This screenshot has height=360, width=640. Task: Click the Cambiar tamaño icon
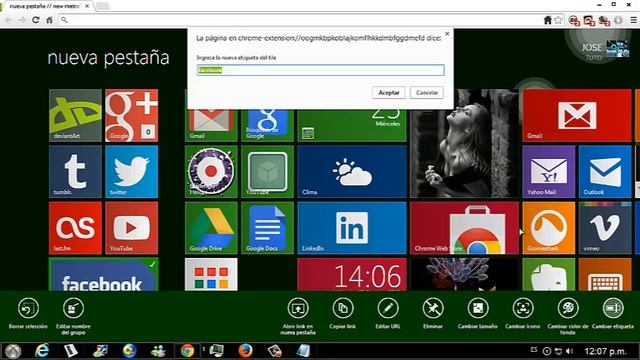tap(478, 308)
